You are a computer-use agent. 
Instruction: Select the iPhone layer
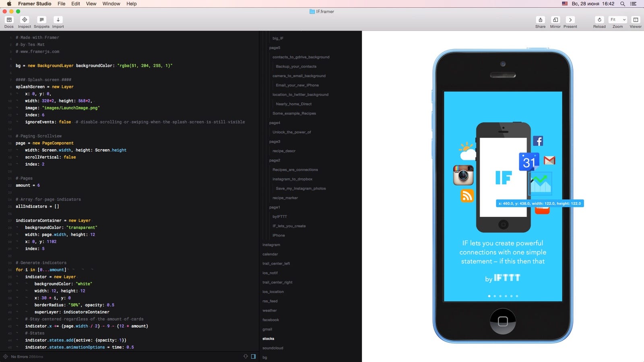279,235
